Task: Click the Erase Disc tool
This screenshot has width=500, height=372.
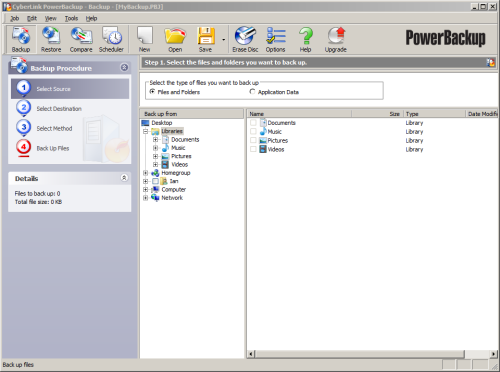Action: 245,39
